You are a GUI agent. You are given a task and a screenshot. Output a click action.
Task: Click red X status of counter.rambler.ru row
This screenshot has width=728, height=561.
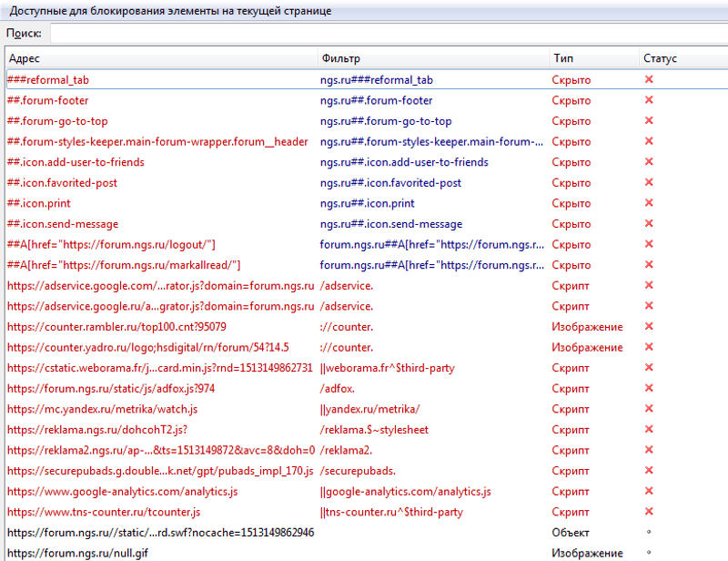[x=649, y=326]
